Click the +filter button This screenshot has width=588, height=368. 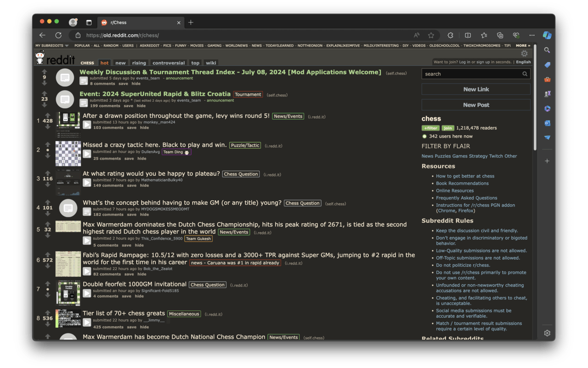430,128
